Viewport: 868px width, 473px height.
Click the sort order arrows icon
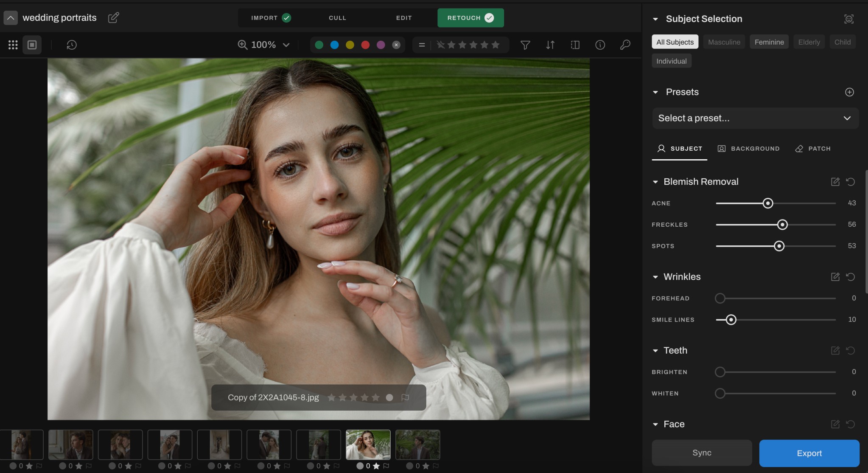click(550, 45)
